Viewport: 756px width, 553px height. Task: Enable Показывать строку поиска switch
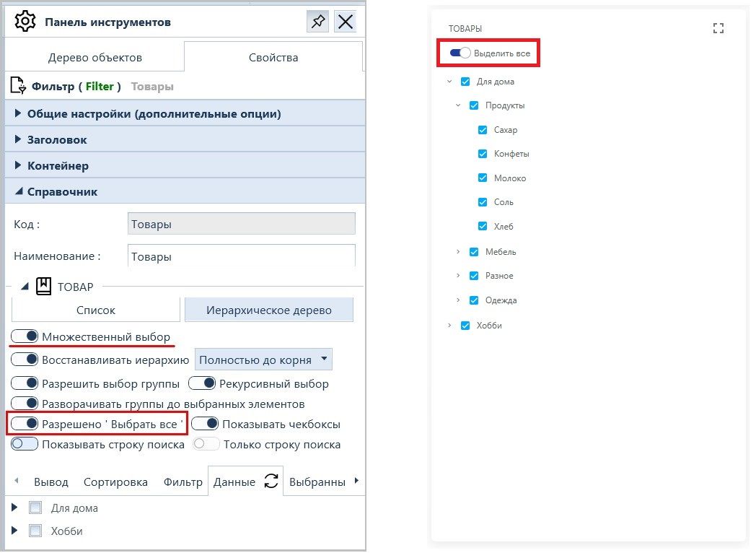pos(25,444)
